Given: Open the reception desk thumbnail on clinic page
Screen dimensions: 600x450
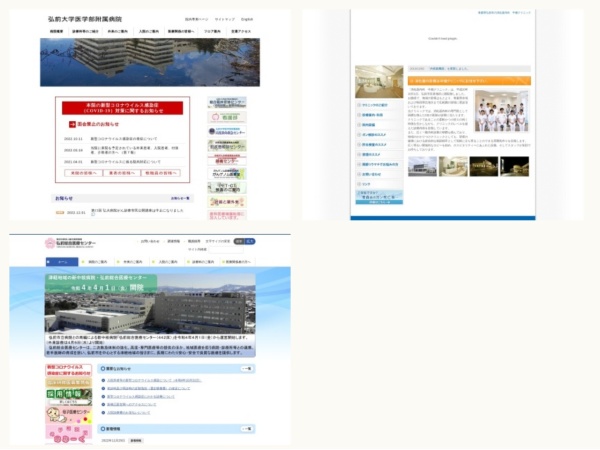Looking at the screenshot, I should (453, 166).
